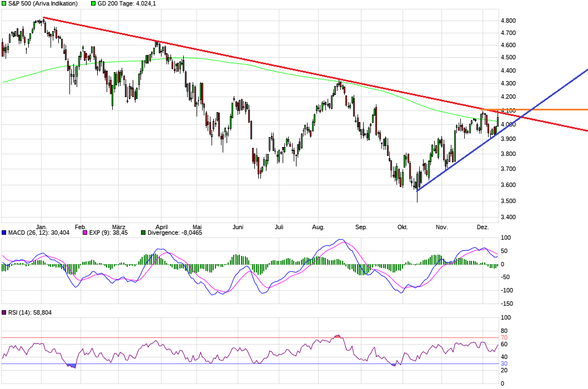Select the Jan. label on the time axis

click(42, 227)
